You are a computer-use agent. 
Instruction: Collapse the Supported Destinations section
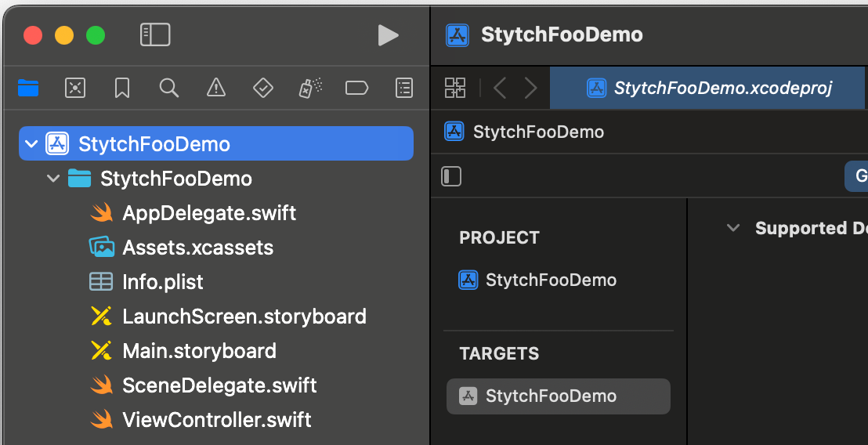(733, 228)
